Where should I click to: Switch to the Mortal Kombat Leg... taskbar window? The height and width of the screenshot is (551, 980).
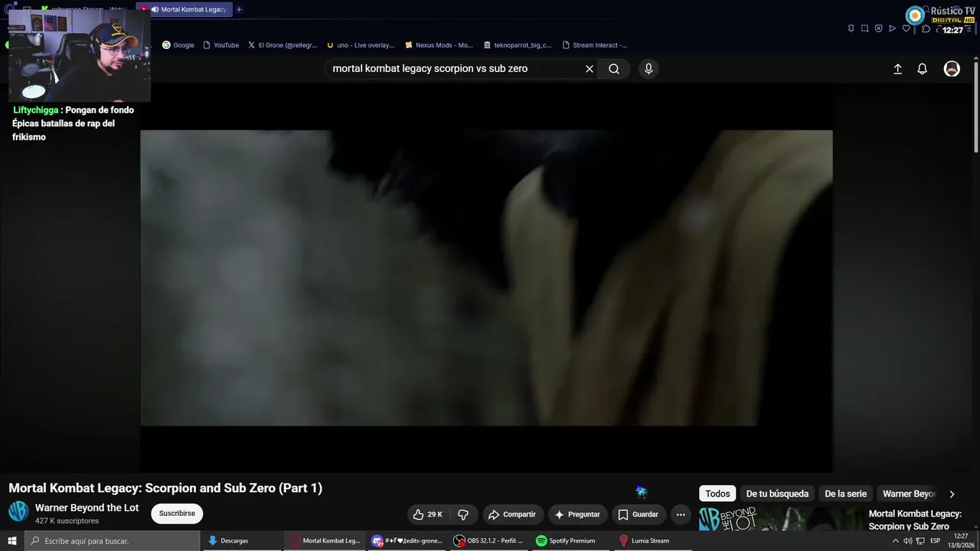pyautogui.click(x=325, y=541)
